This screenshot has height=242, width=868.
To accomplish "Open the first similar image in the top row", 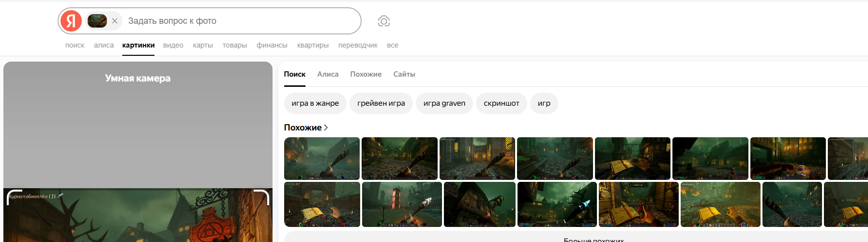I will 322,159.
